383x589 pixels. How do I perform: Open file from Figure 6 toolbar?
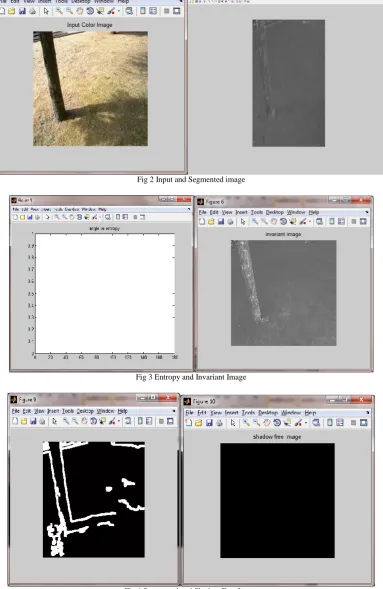pos(211,222)
